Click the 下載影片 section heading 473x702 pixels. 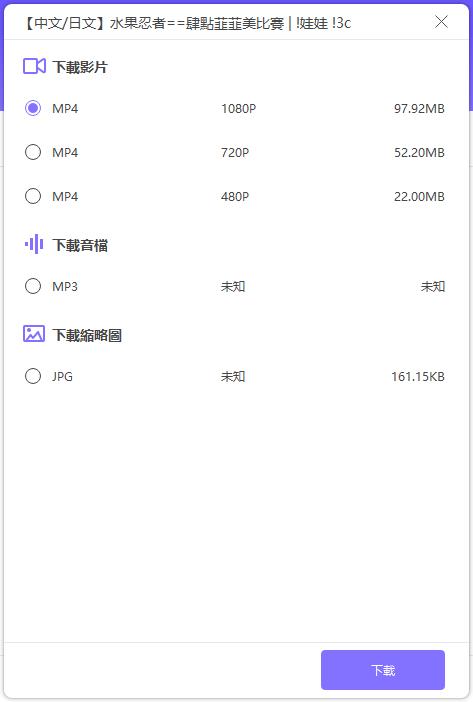(80, 67)
